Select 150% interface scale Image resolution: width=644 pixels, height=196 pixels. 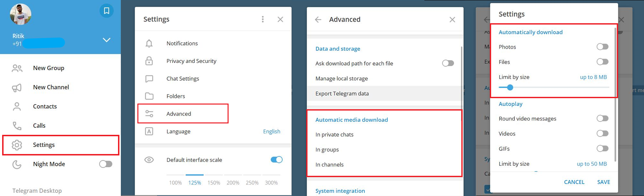(214, 182)
